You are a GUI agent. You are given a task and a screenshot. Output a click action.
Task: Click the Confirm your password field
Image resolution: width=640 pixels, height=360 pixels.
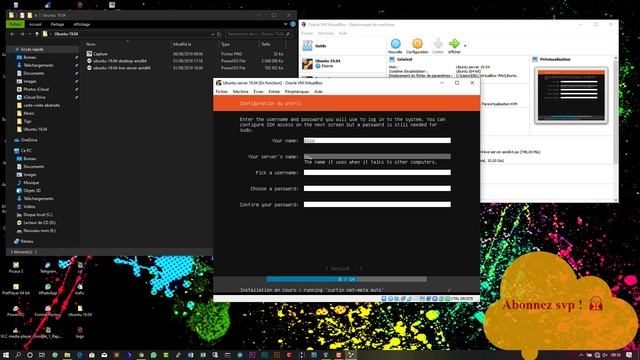click(377, 204)
